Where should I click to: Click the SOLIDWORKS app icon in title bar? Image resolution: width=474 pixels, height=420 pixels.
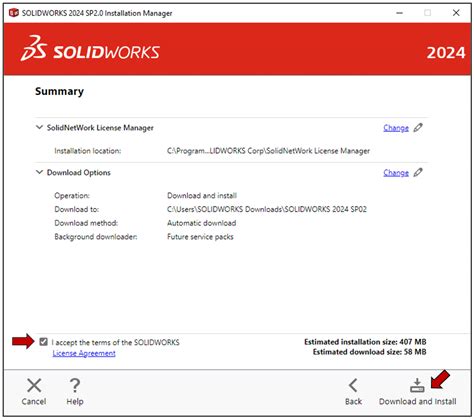pos(14,13)
